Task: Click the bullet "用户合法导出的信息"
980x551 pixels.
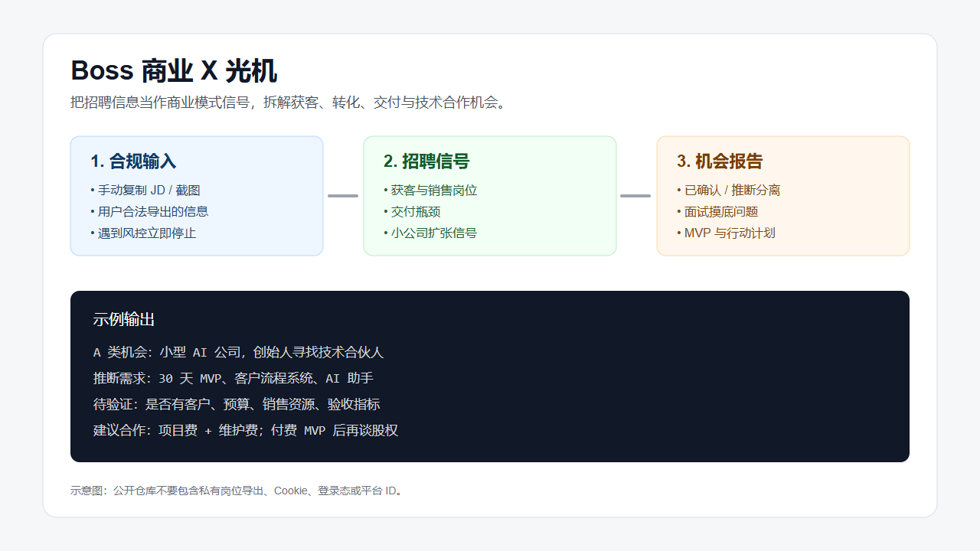Action: tap(149, 212)
